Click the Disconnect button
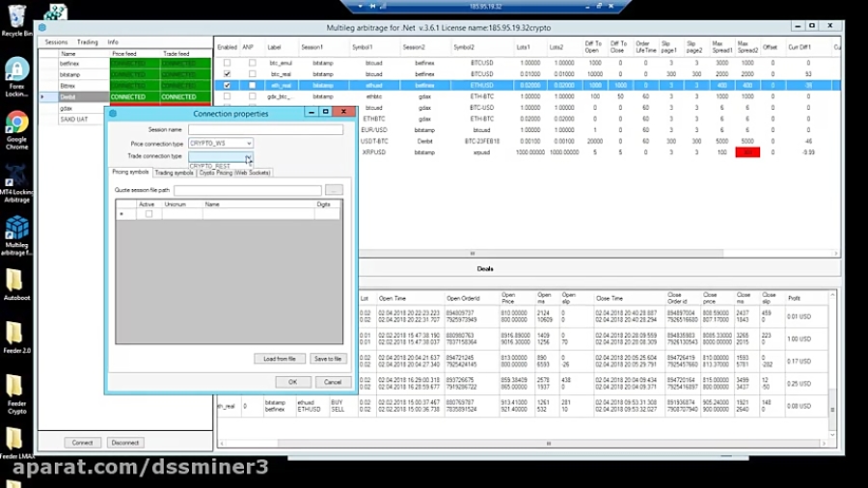Viewport: 868px width, 488px height. [125, 443]
